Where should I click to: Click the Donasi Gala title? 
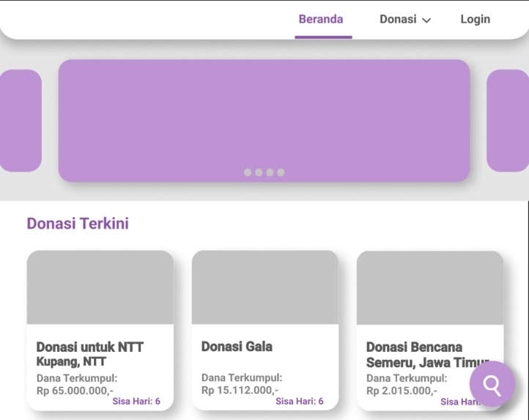[x=237, y=347]
